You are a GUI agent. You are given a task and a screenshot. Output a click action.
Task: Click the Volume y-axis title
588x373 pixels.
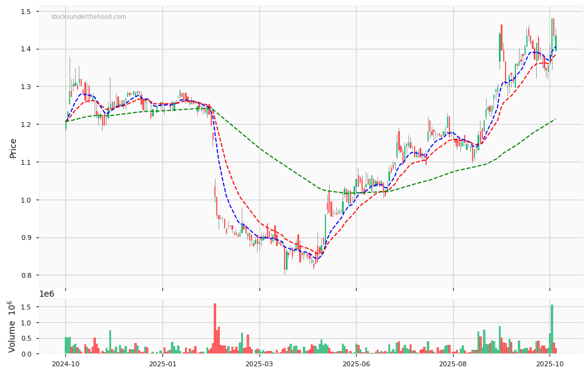pyautogui.click(x=12, y=327)
